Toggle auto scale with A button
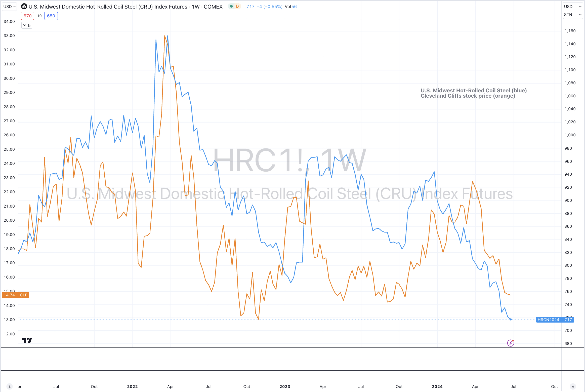This screenshot has width=585, height=392. click(573, 386)
